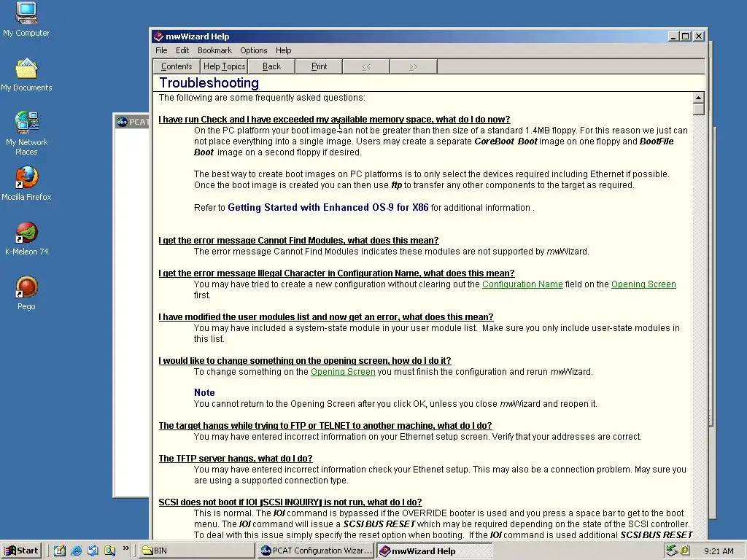Click the Help Topics toolbar button
747x560 pixels.
click(224, 66)
